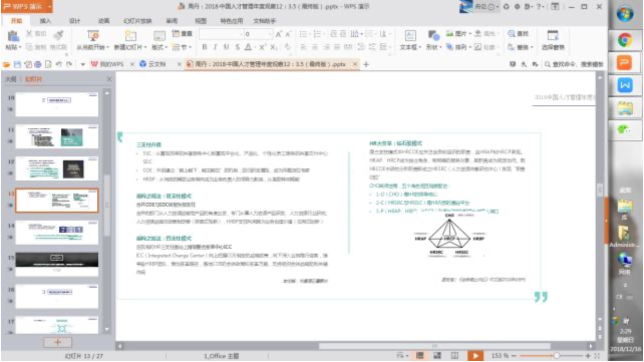Click the add slide plus button
Viewport: 644px width, 362px height.
coord(57,342)
